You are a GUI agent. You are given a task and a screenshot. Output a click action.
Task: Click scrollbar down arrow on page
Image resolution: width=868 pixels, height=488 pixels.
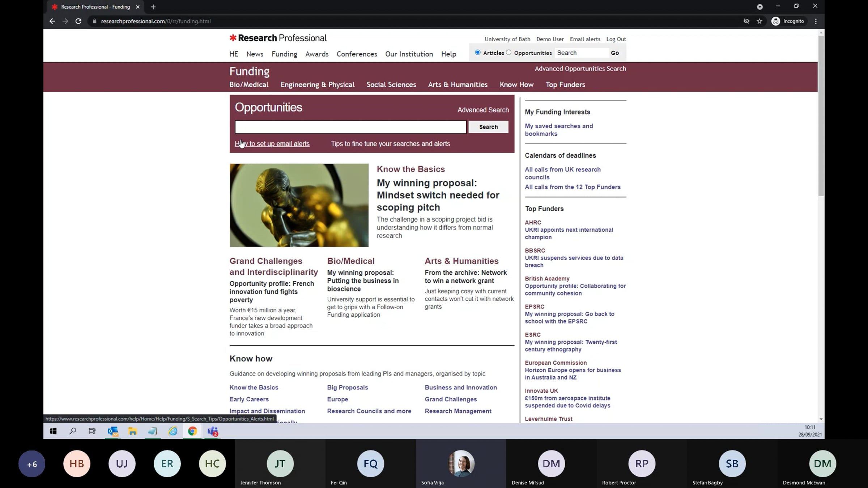[x=821, y=419]
